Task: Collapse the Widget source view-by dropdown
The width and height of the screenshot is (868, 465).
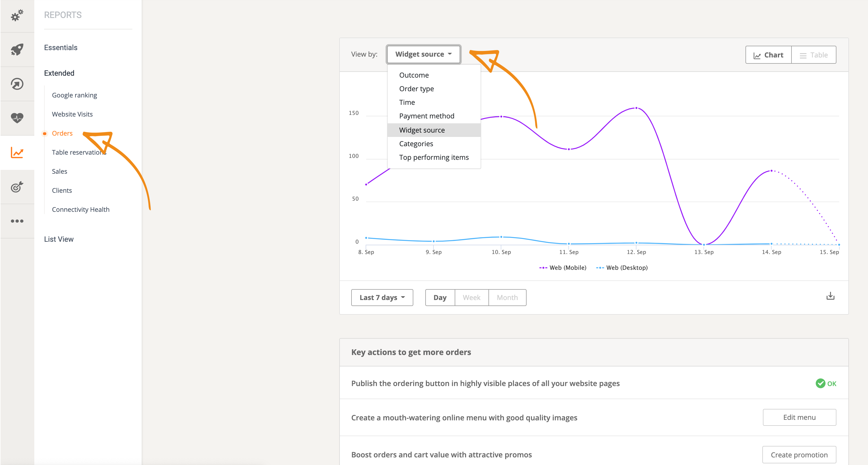Action: click(423, 54)
